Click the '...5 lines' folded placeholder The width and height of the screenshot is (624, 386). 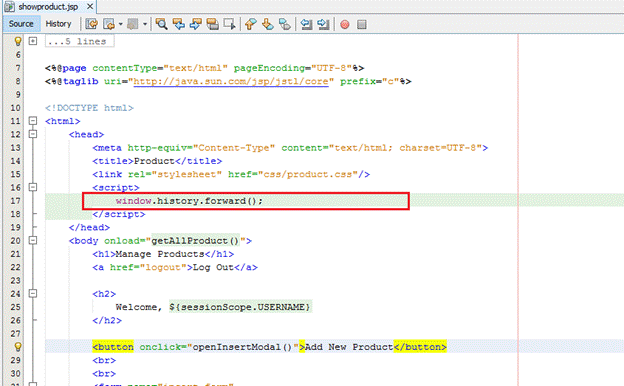[x=79, y=41]
